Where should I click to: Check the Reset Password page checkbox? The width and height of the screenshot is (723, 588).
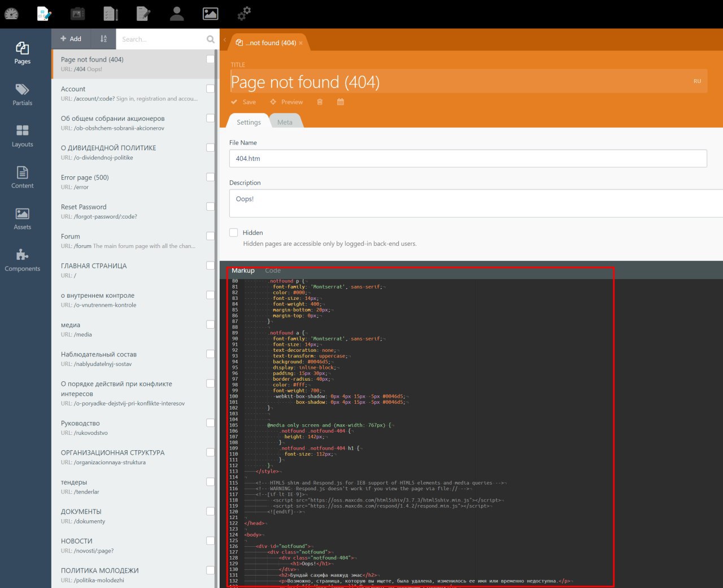[x=210, y=207]
